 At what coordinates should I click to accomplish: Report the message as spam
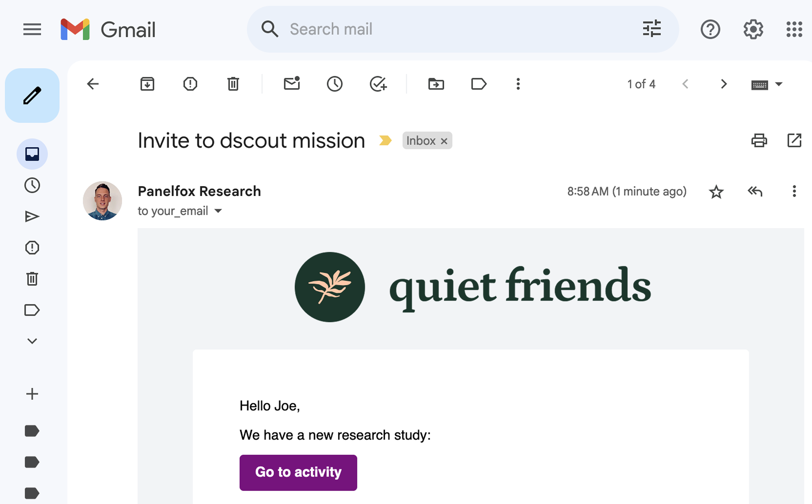[x=190, y=84]
